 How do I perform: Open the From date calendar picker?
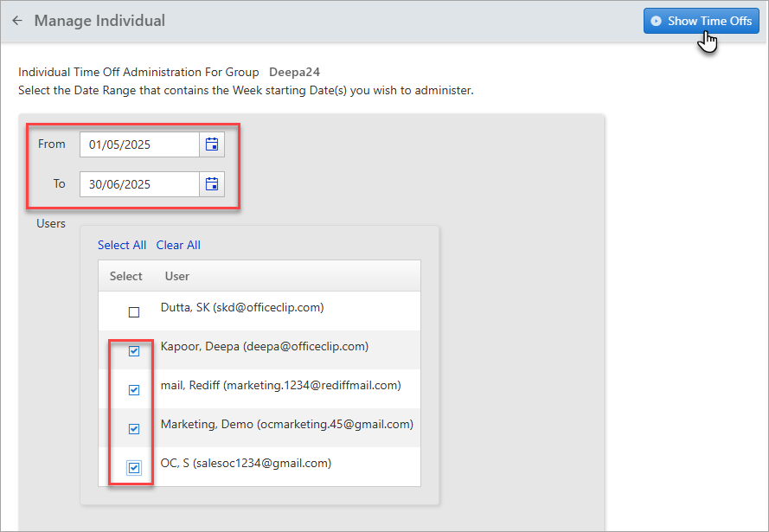click(x=212, y=144)
